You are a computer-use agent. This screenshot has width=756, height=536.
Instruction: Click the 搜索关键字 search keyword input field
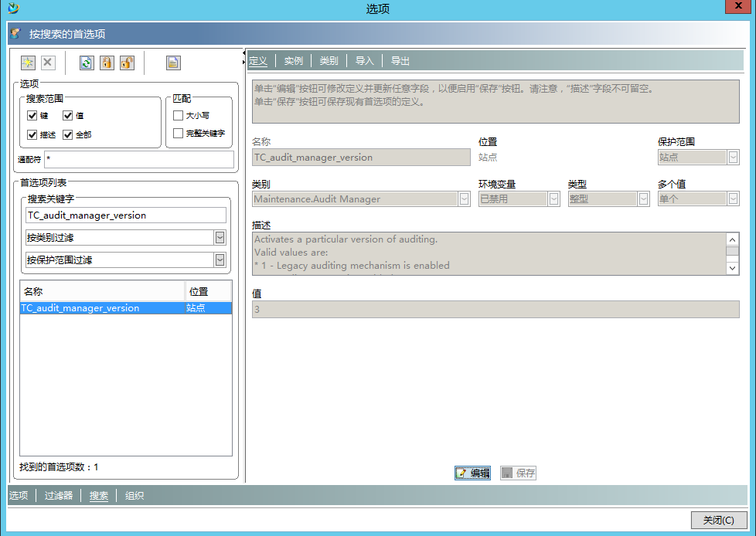point(126,215)
